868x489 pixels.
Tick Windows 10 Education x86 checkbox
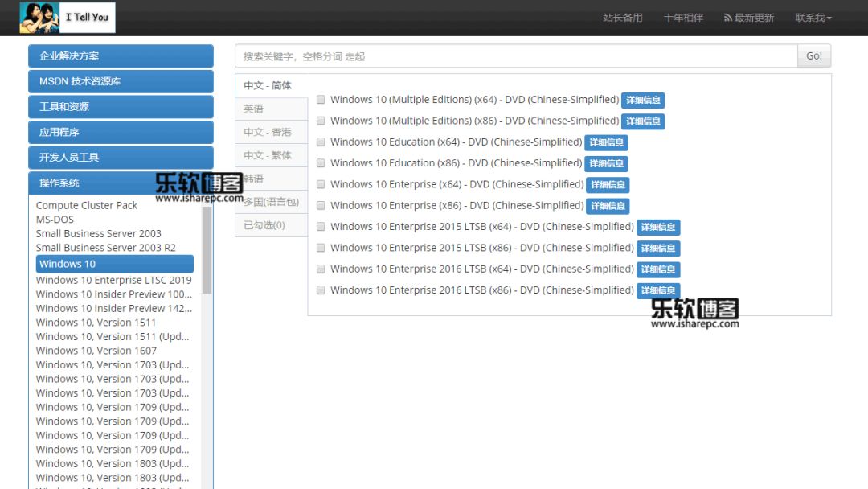coord(321,162)
